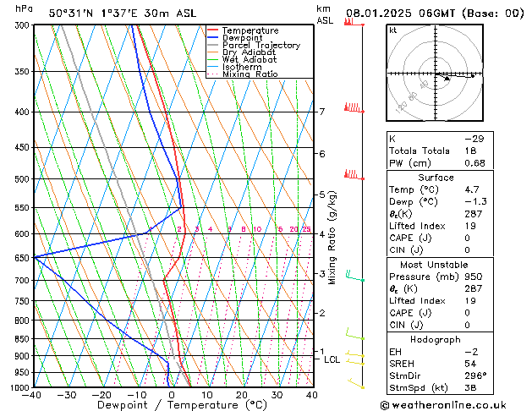
Task: Click the '-40' temperature axis label
Action: point(30,395)
